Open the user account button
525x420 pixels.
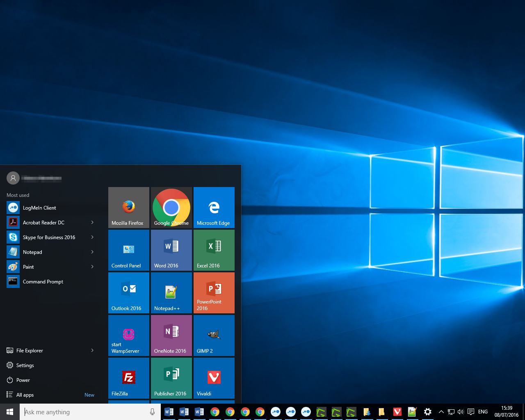pos(34,178)
